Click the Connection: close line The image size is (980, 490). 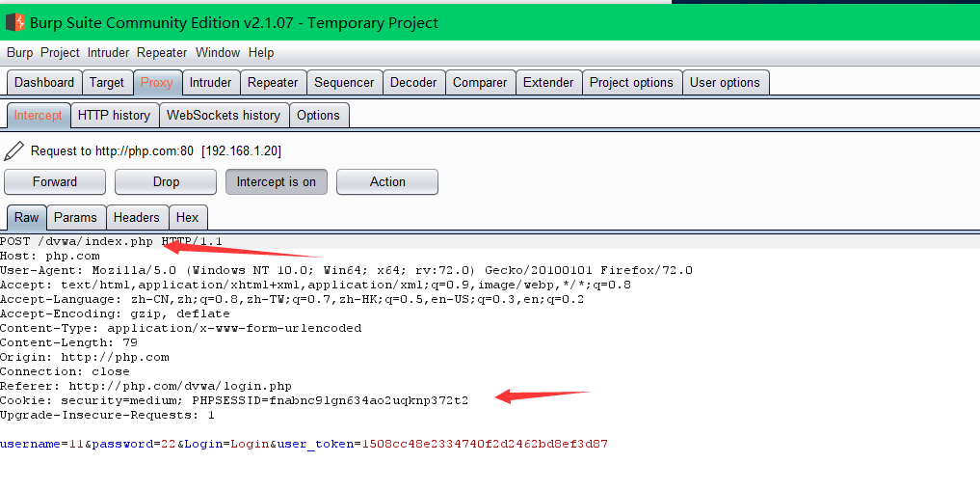(65, 371)
